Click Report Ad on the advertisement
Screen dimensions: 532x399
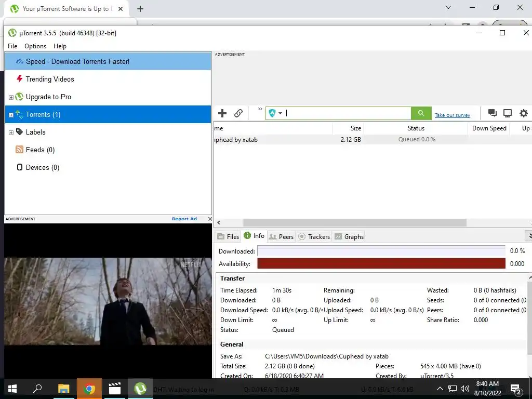click(x=184, y=219)
